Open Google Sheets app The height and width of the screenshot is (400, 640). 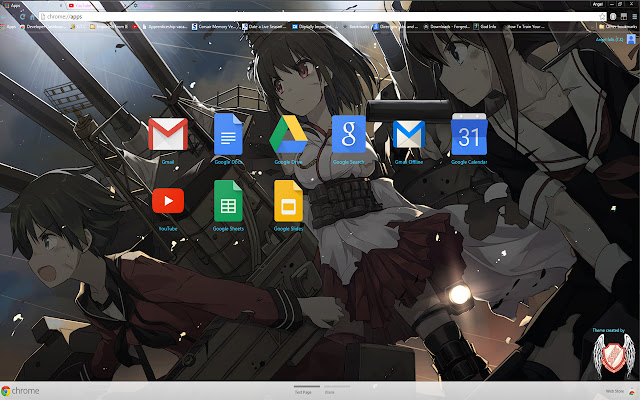(228, 201)
